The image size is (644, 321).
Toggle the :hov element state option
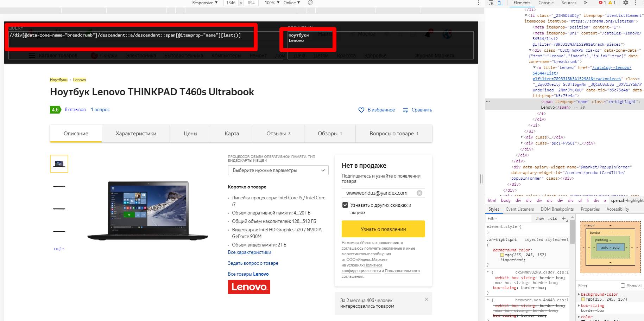point(540,218)
